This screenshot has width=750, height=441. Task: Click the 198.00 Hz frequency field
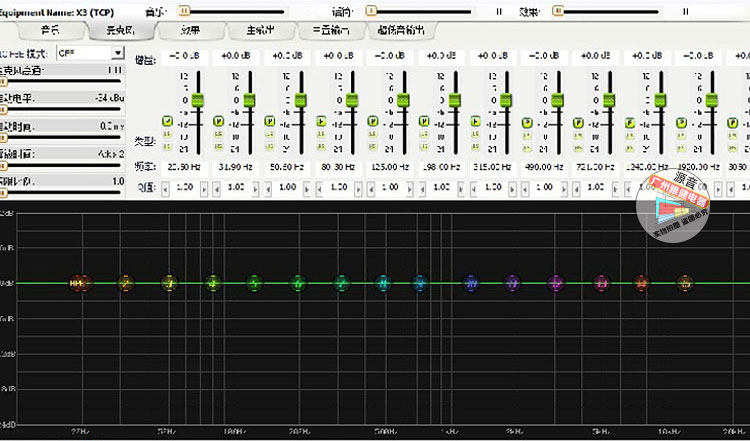pos(441,167)
